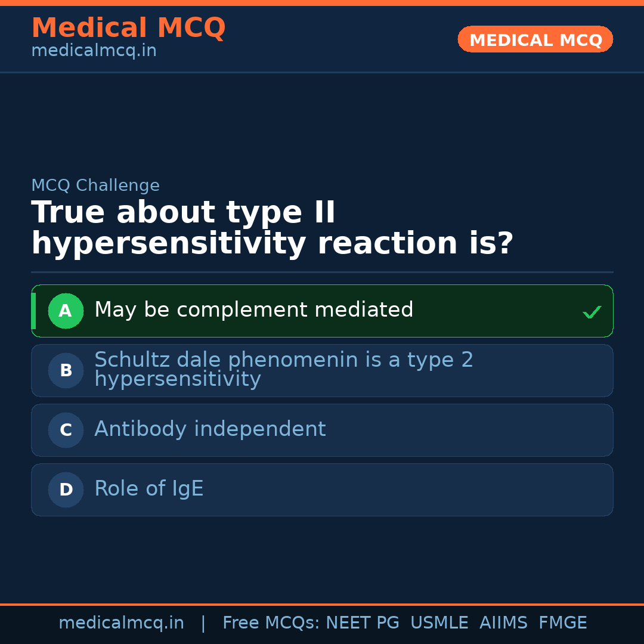Click the orange MEDICAL MCQ badge

(535, 39)
